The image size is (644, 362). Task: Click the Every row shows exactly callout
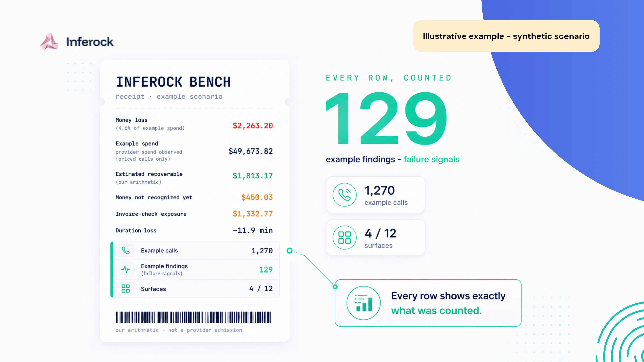pyautogui.click(x=428, y=303)
